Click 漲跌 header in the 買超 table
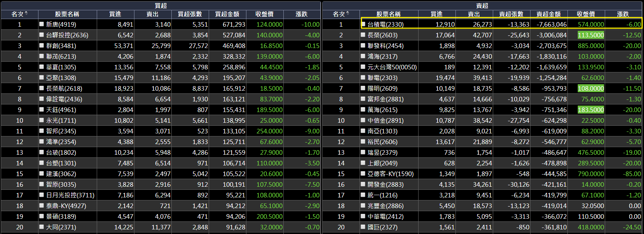The width and height of the screenshot is (644, 234). click(302, 14)
